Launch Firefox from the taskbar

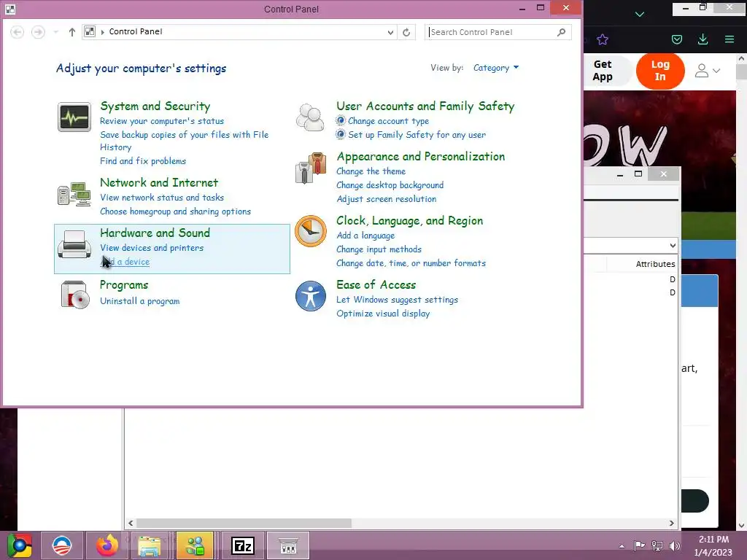tap(107, 545)
